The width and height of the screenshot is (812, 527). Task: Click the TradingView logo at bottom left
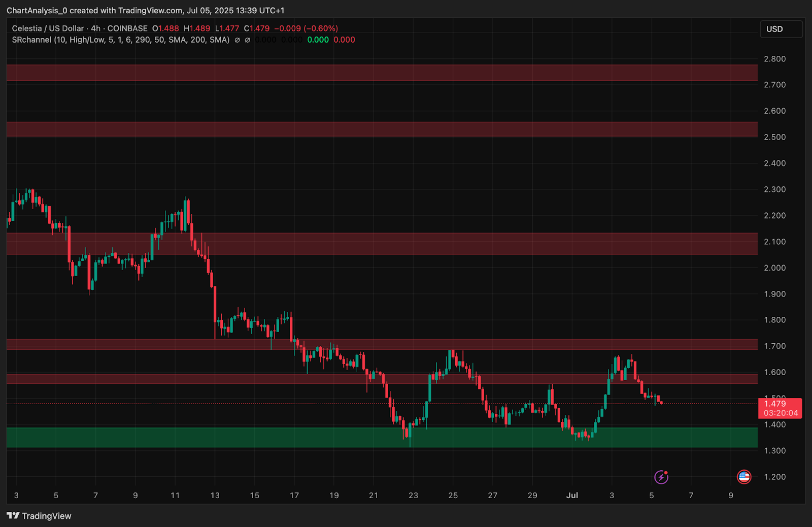point(39,516)
